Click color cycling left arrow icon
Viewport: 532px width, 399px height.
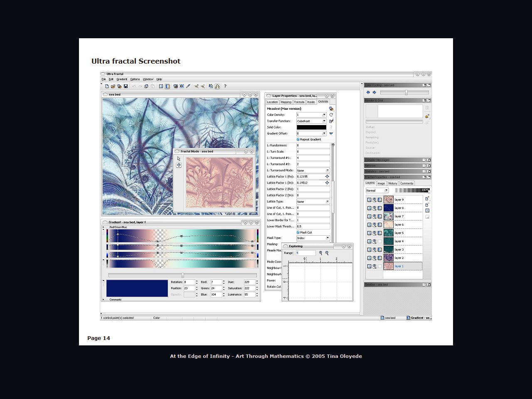368,92
